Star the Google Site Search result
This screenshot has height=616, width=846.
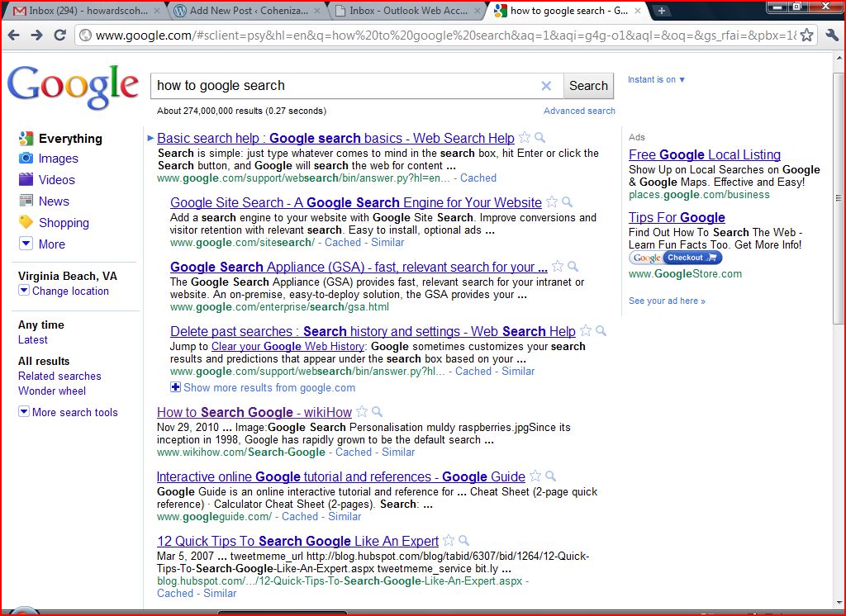552,201
